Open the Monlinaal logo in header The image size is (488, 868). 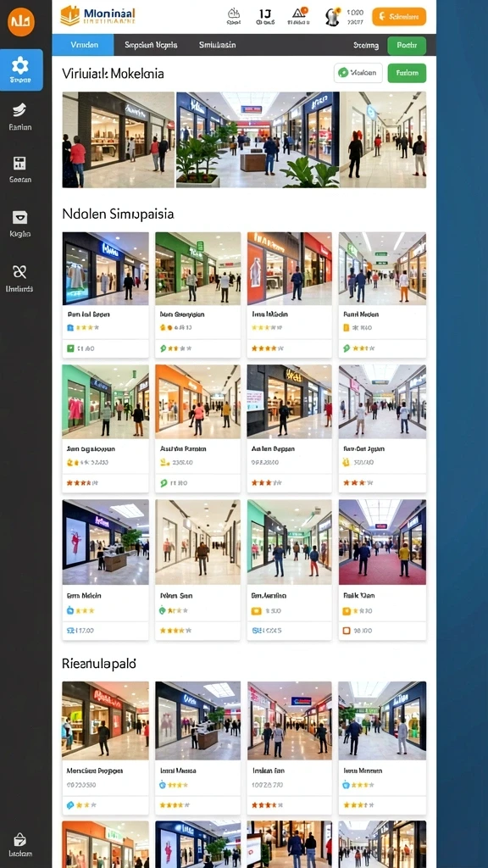coord(98,16)
